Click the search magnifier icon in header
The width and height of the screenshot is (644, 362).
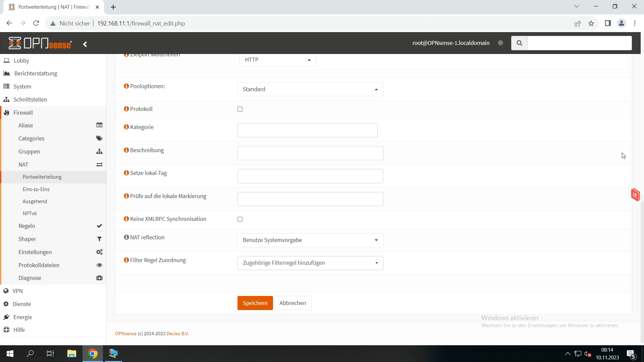coord(519,43)
